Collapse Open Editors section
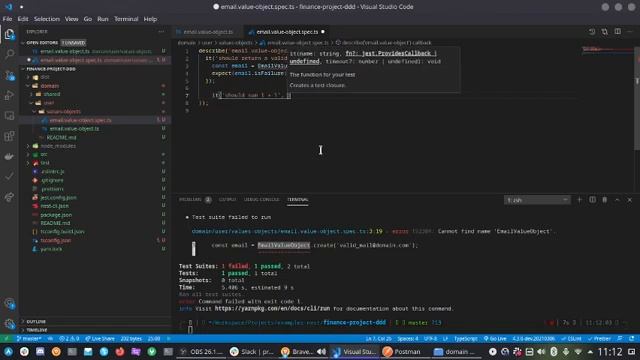Image resolution: width=640 pixels, height=360 pixels. pos(23,43)
